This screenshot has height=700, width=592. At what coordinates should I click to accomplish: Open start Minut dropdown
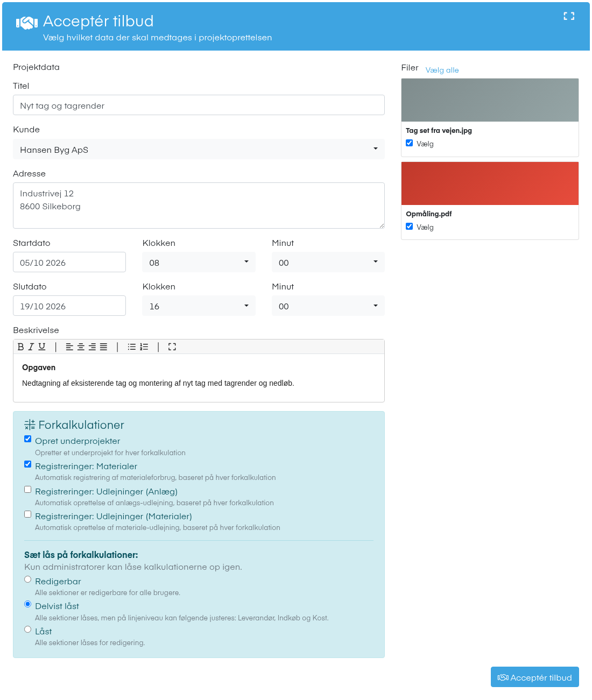click(x=328, y=262)
